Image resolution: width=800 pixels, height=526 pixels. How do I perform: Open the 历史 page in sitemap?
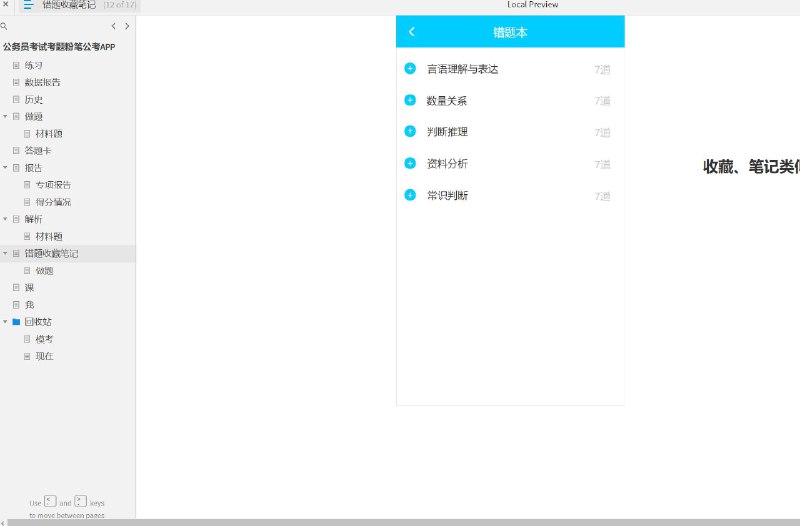(x=34, y=99)
